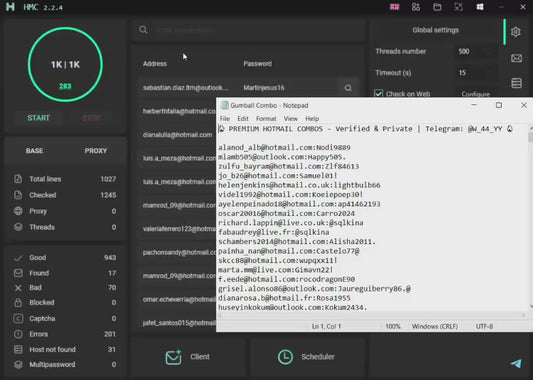Click the magnifier icon in the search bar
The width and height of the screenshot is (533, 380).
pyautogui.click(x=143, y=30)
